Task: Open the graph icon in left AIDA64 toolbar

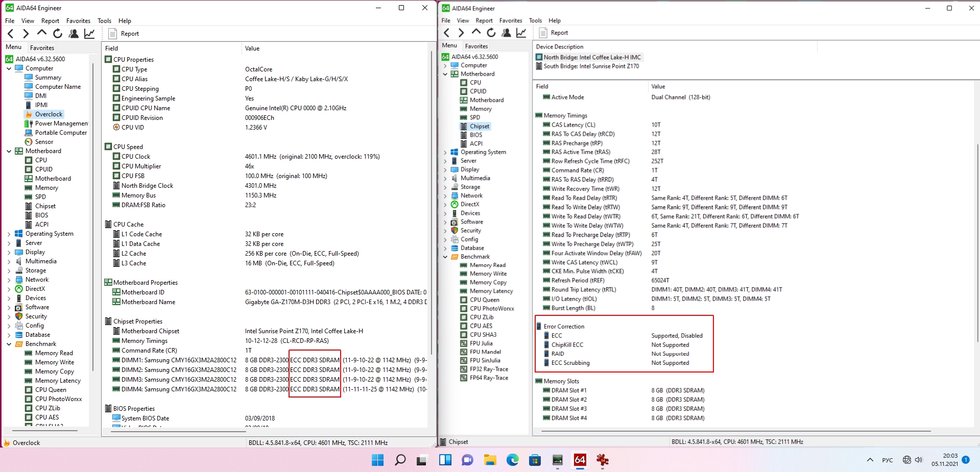Action: click(89, 34)
